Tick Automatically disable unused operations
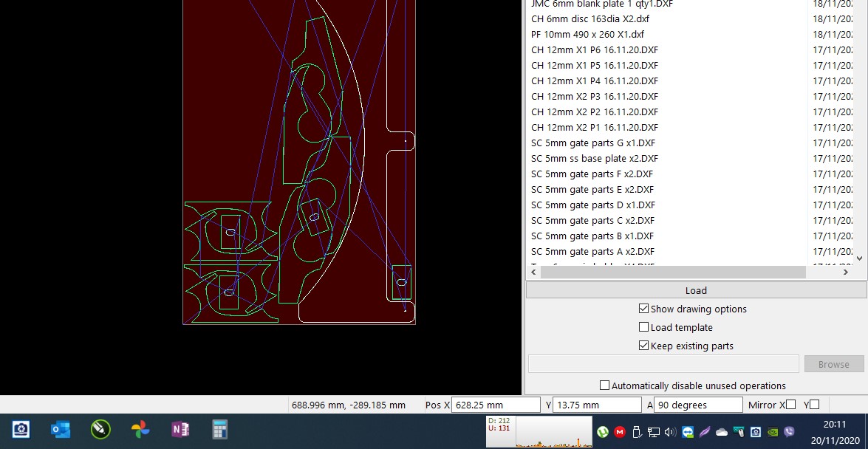The height and width of the screenshot is (449, 868). click(604, 385)
